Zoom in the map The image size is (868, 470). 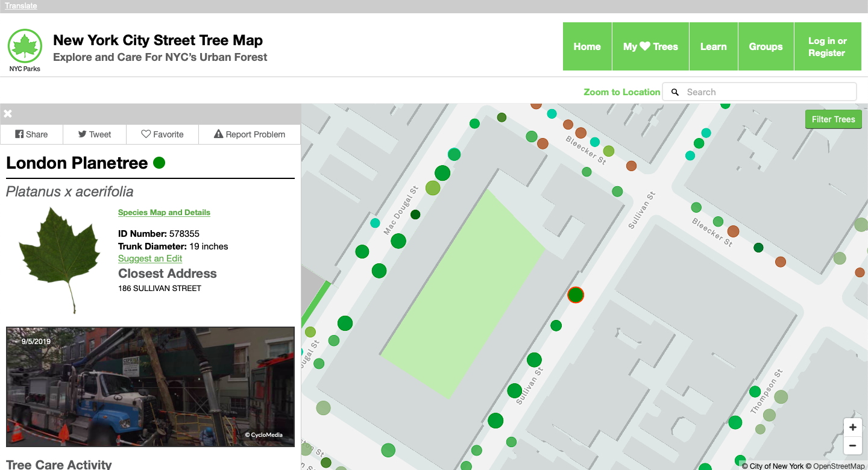(x=852, y=427)
